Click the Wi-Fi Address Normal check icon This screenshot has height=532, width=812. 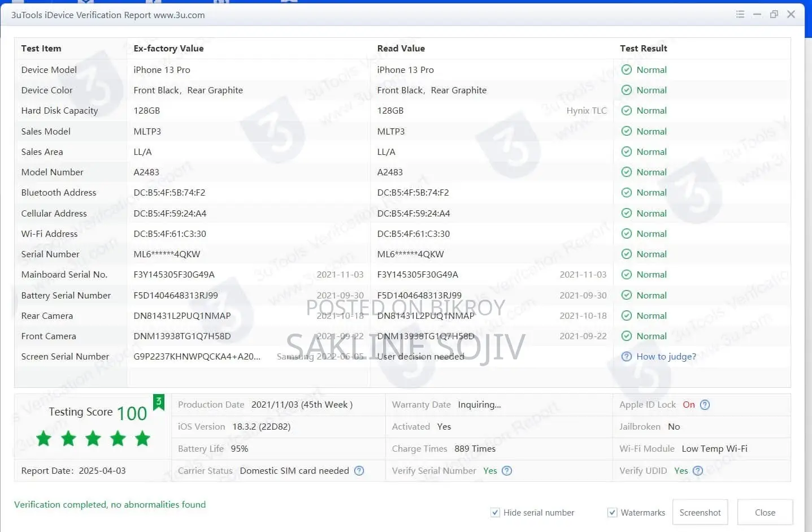click(626, 233)
